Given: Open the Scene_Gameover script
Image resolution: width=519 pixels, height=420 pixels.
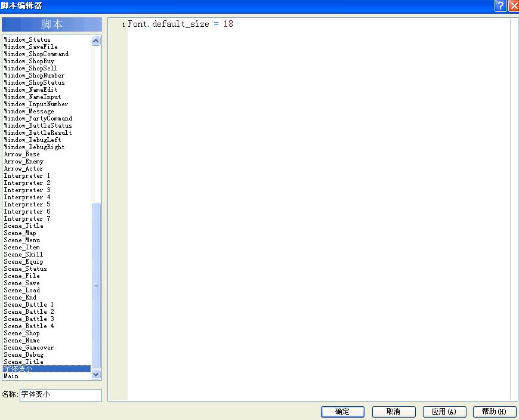Looking at the screenshot, I should point(47,348).
